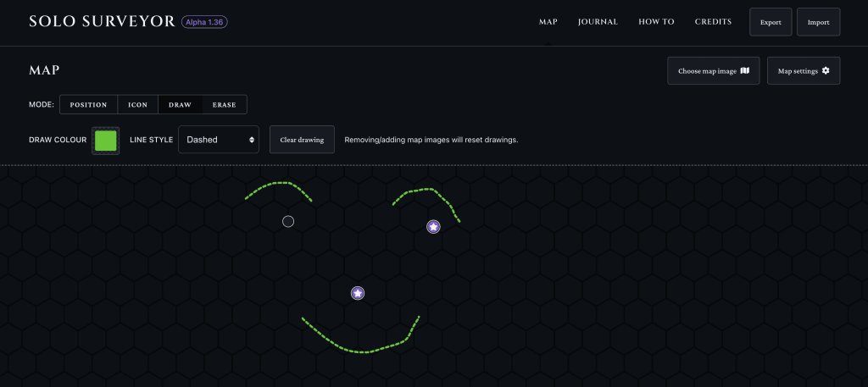Click the empty circle position marker
Screen dimensions: 868x387
click(x=288, y=222)
